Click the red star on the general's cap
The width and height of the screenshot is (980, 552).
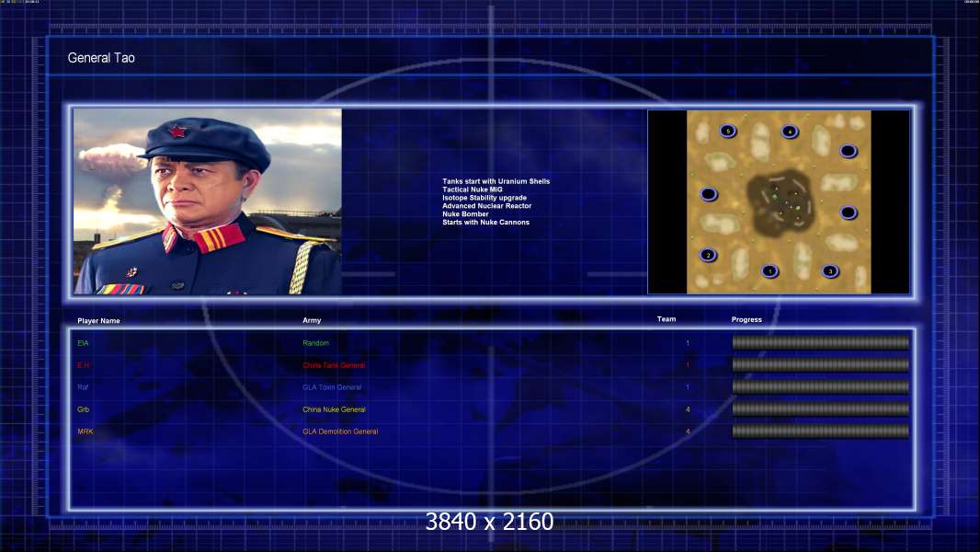(178, 132)
